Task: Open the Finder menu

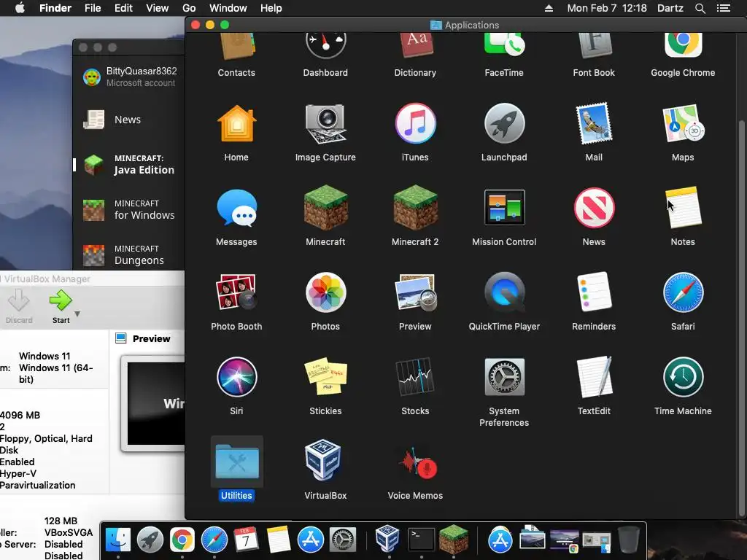Action: click(55, 8)
